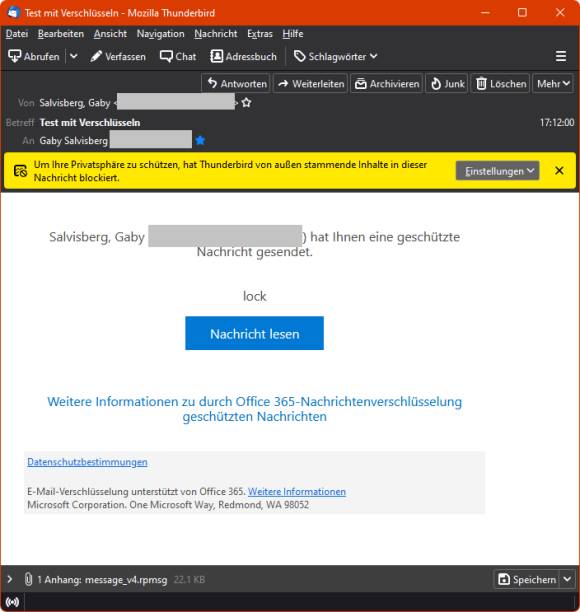This screenshot has height=612, width=580.
Task: Open the Ansicht menu
Action: click(x=110, y=34)
